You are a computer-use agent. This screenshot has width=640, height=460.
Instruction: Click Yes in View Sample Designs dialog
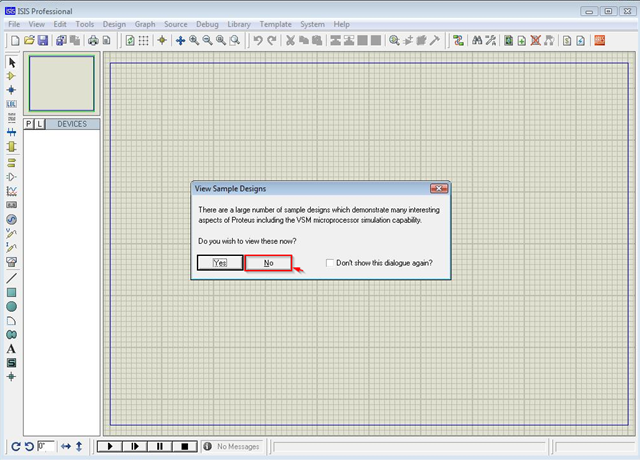[x=220, y=263]
